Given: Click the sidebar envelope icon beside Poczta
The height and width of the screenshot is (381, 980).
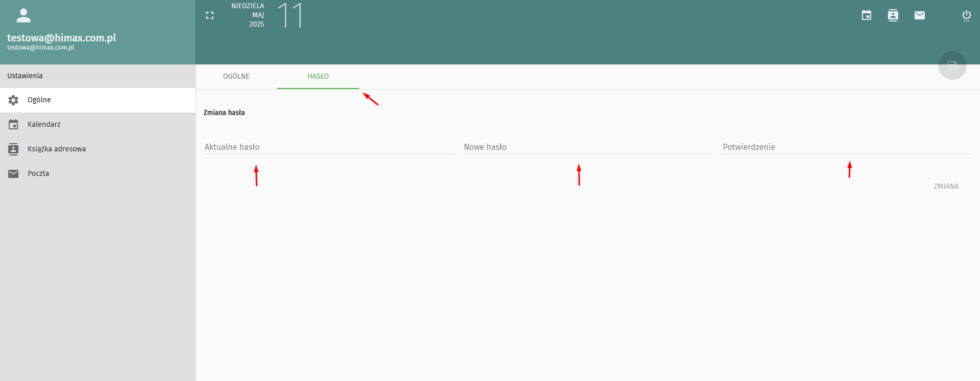Looking at the screenshot, I should pos(13,174).
